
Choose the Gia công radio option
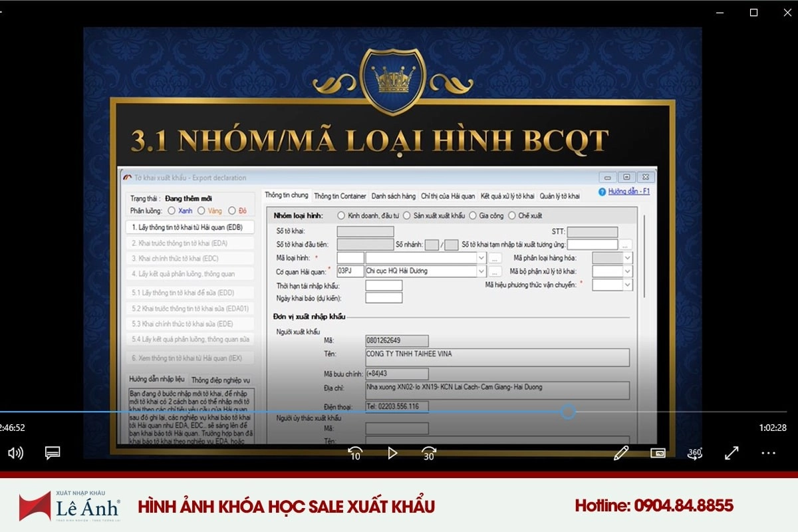[473, 215]
